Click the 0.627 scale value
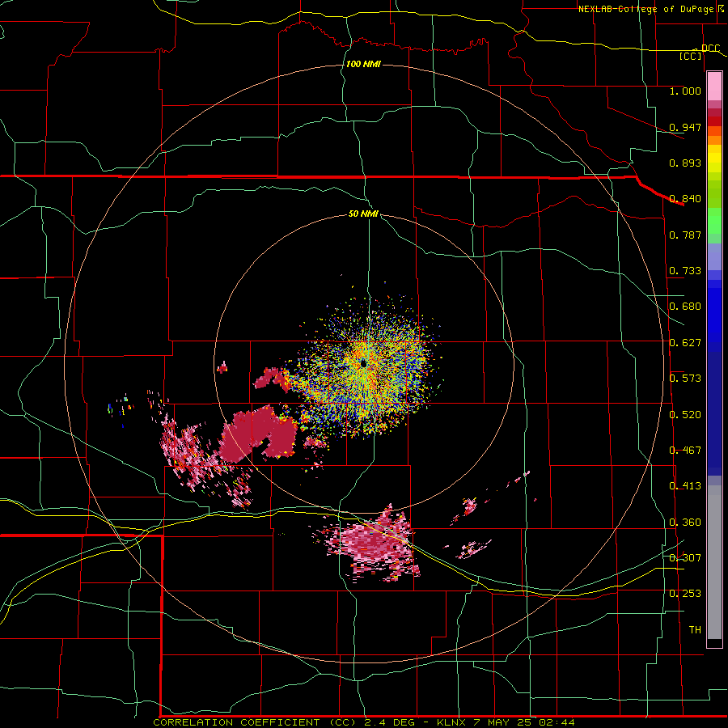 (x=685, y=343)
